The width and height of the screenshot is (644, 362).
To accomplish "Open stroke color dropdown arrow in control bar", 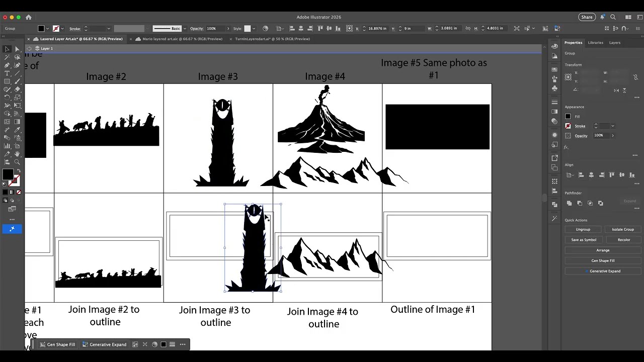I will pos(63,29).
